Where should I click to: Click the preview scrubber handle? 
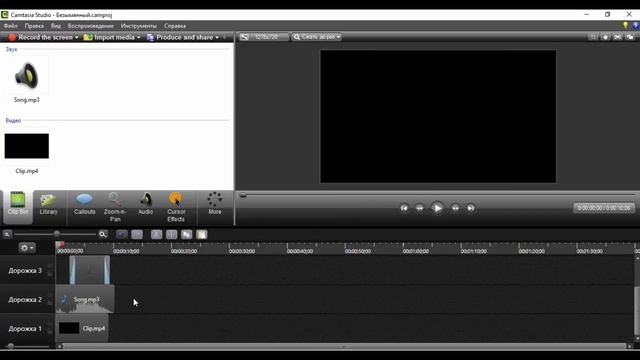pyautogui.click(x=243, y=195)
